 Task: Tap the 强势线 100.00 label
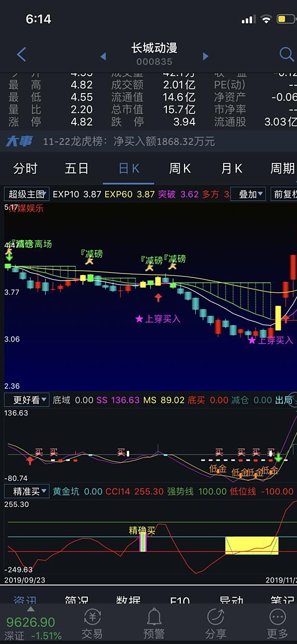click(197, 492)
